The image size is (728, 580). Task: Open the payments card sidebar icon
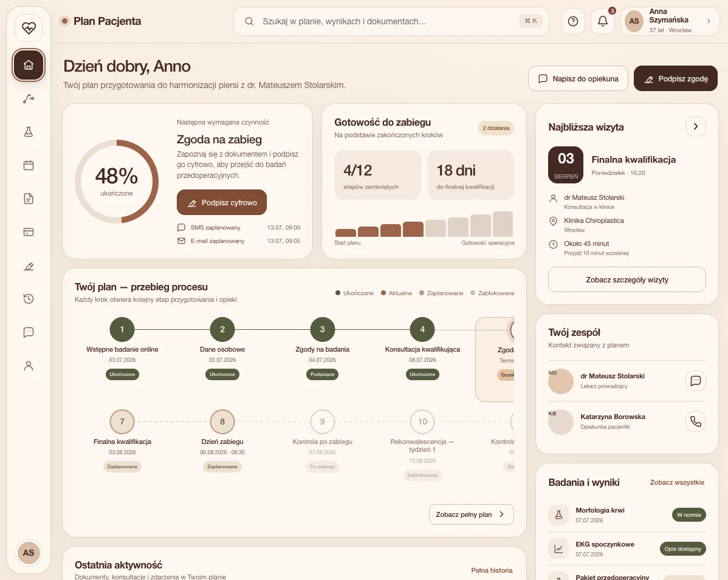pyautogui.click(x=29, y=232)
